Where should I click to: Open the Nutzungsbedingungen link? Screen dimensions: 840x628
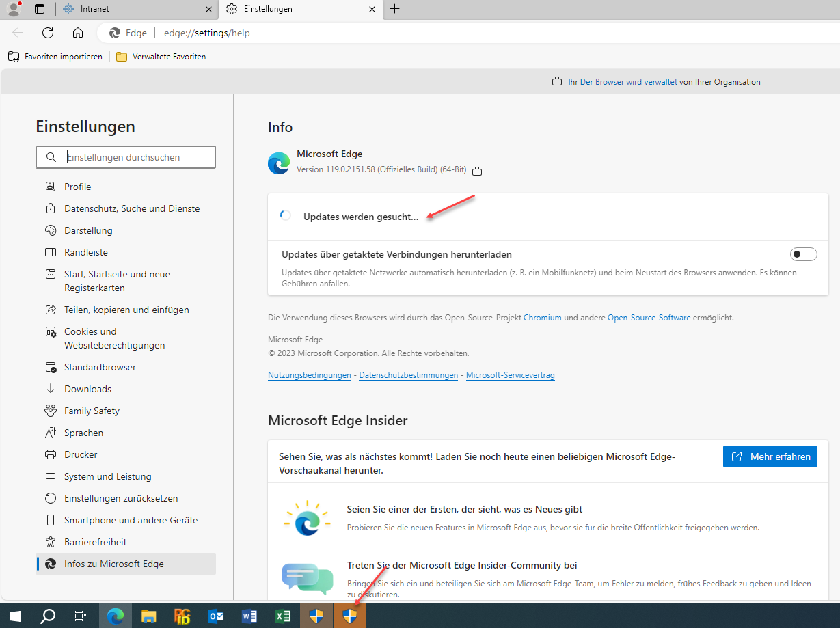309,375
